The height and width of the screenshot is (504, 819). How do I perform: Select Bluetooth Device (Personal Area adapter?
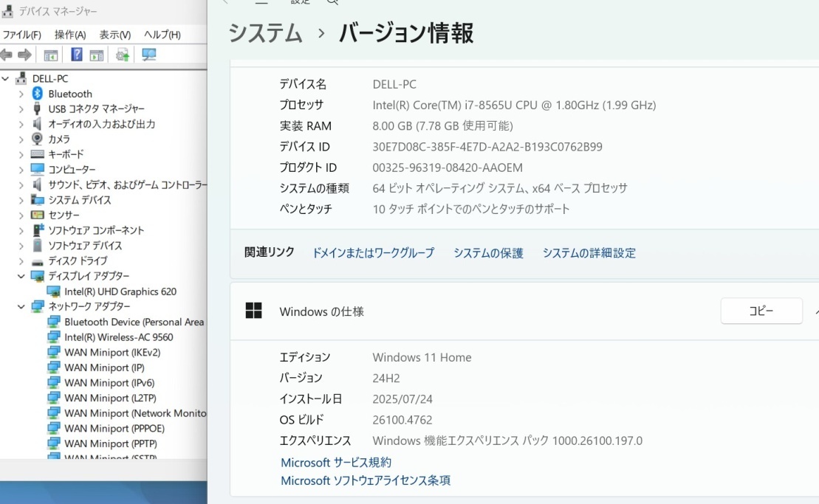[134, 322]
